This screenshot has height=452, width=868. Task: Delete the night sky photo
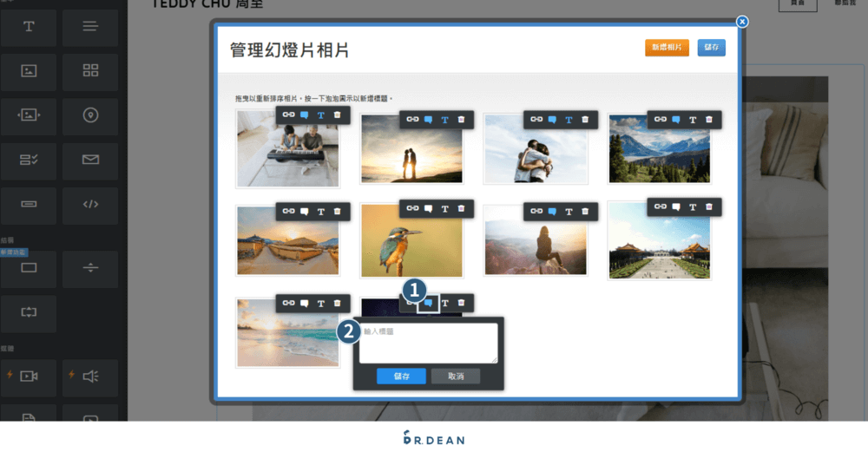pyautogui.click(x=461, y=303)
